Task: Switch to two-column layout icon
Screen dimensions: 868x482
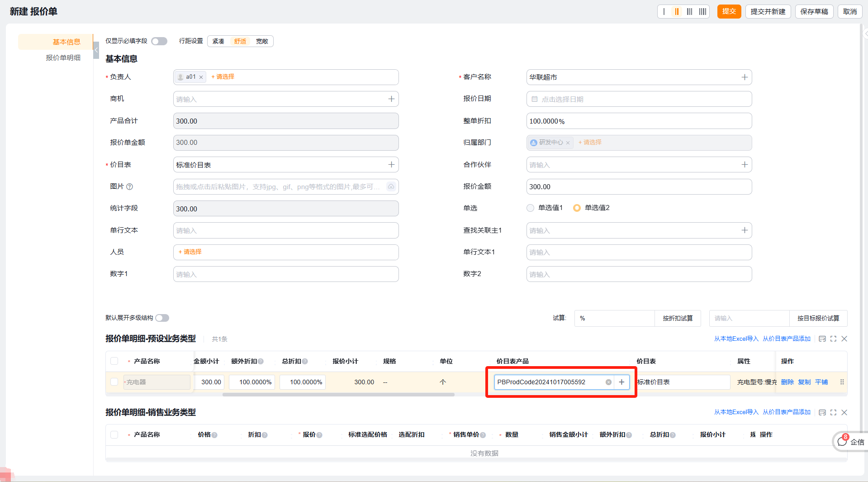Action: 677,12
